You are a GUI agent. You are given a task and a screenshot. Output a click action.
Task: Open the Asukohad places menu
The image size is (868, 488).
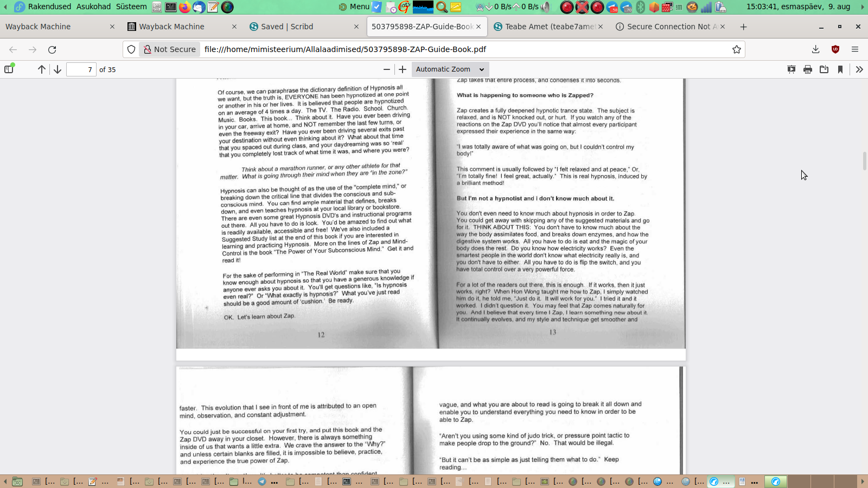click(x=93, y=7)
